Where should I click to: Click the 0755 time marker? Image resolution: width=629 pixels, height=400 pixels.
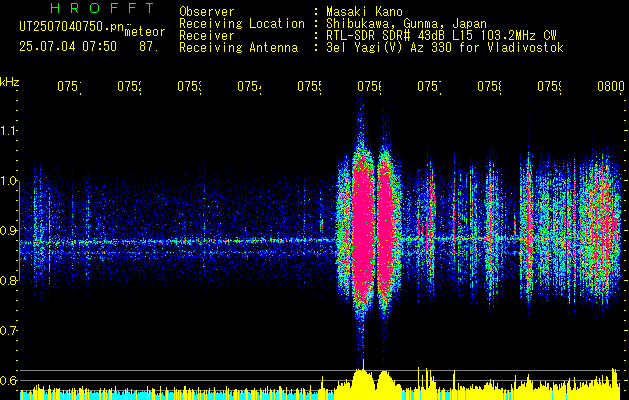[309, 87]
